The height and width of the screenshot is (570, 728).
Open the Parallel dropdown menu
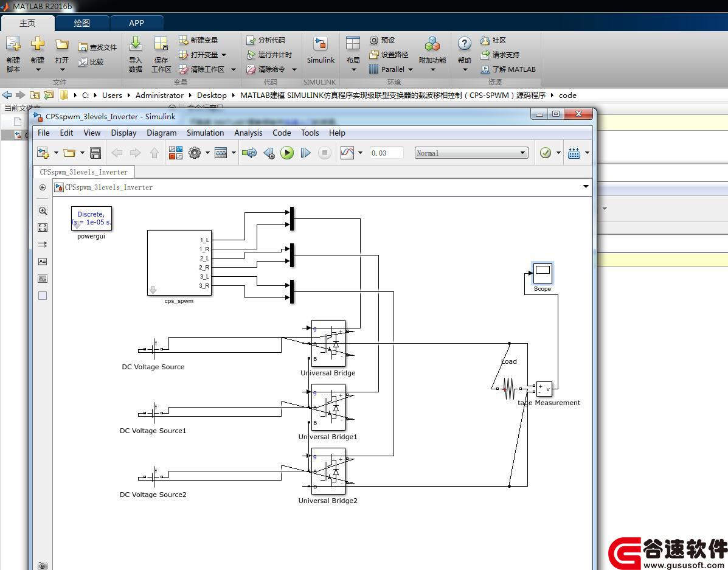coord(390,69)
